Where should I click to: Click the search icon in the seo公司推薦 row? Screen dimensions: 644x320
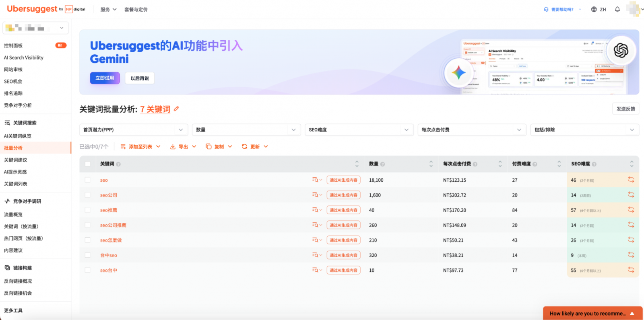point(315,225)
